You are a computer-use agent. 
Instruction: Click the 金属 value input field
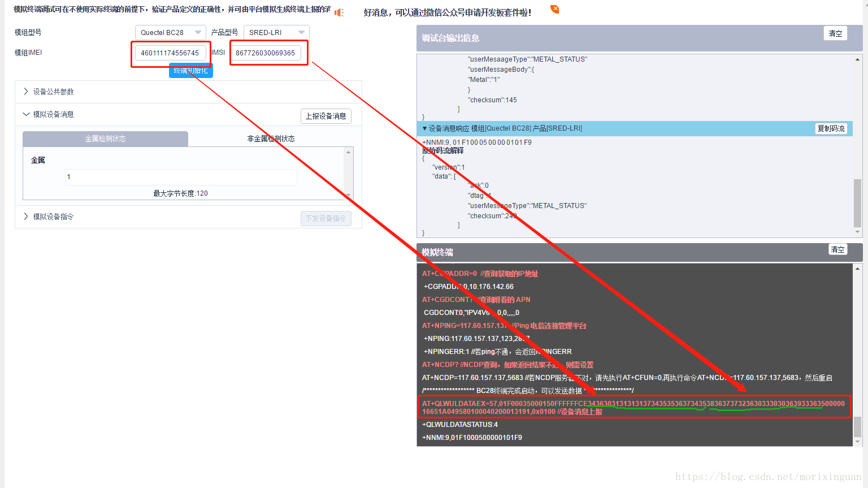pos(181,177)
